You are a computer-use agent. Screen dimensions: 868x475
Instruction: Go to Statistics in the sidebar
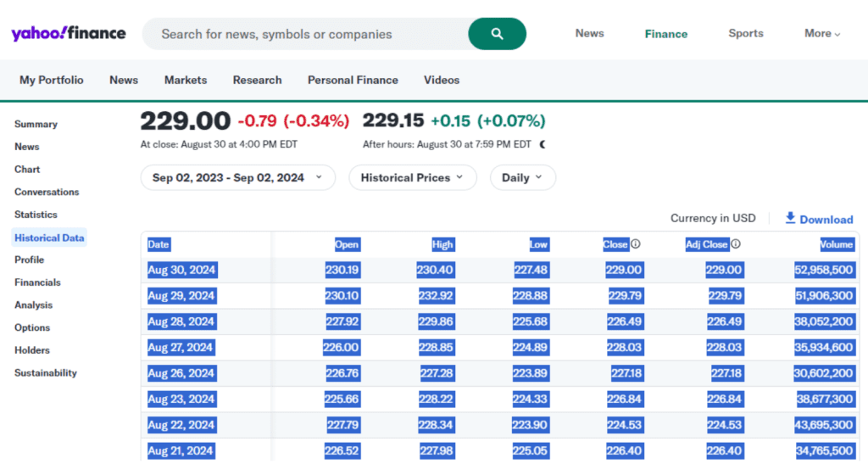[36, 215]
